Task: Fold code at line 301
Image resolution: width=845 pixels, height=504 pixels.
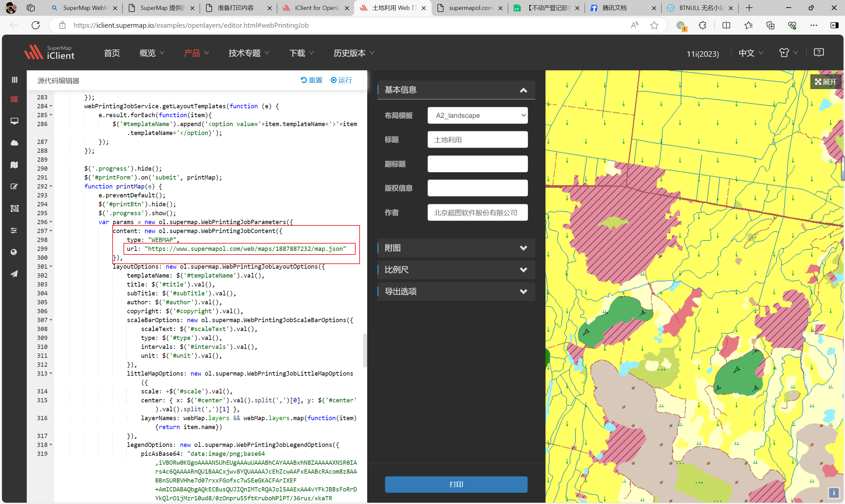Action: point(51,267)
